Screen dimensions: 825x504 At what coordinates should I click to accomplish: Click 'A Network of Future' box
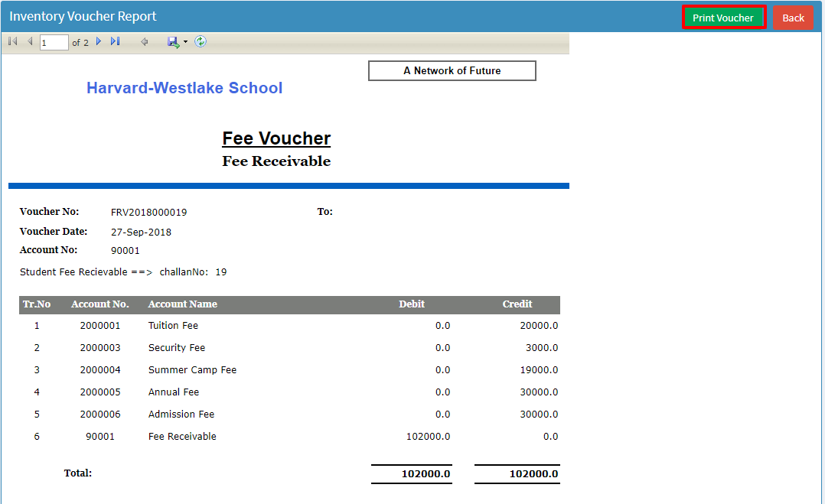click(452, 71)
